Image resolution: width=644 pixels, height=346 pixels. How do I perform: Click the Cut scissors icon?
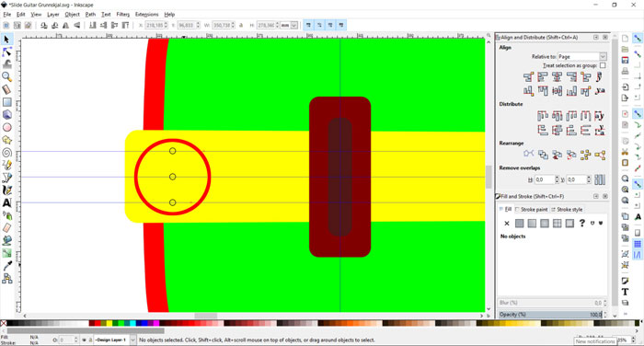[x=625, y=152]
